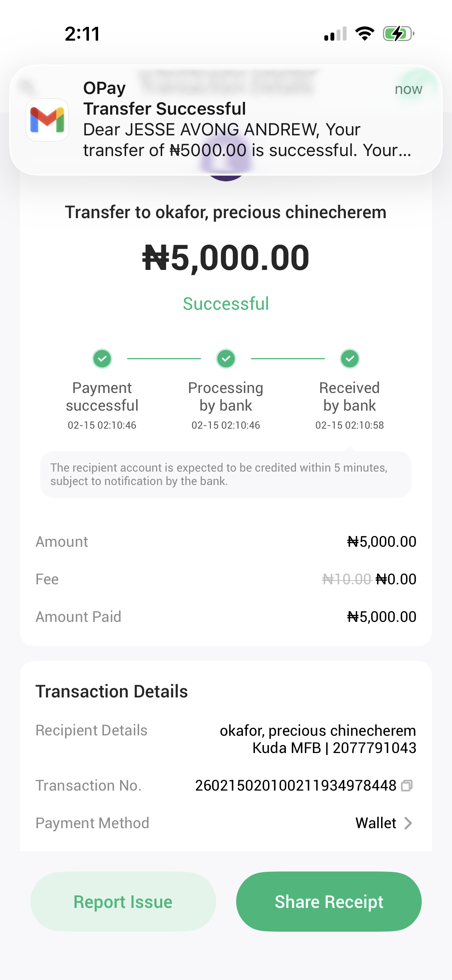Open the Payment Method row

[x=225, y=823]
